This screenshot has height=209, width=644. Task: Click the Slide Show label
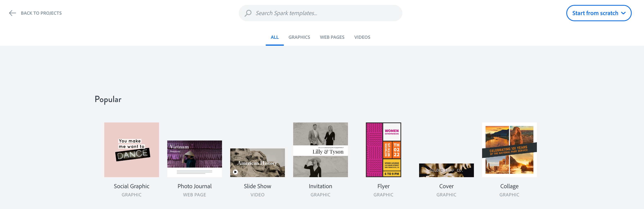tap(258, 186)
